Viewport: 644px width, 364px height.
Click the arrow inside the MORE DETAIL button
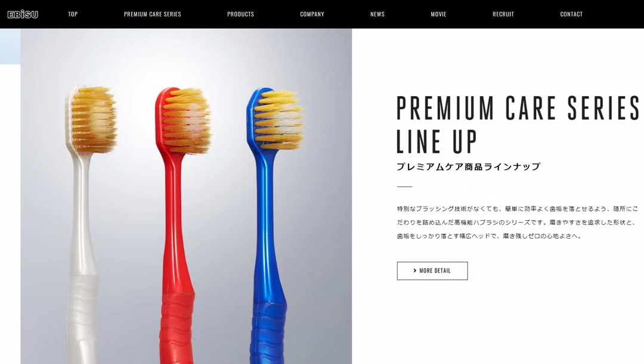point(415,271)
